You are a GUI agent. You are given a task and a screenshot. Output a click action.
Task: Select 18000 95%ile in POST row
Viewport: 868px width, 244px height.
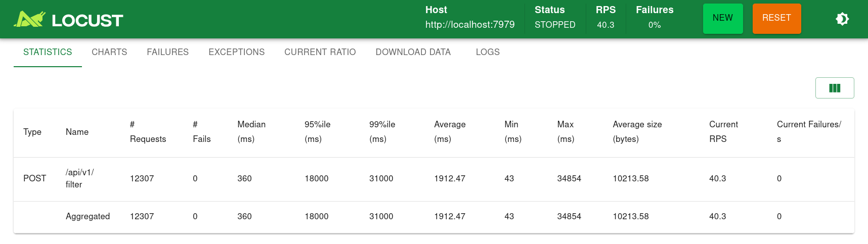pos(317,178)
